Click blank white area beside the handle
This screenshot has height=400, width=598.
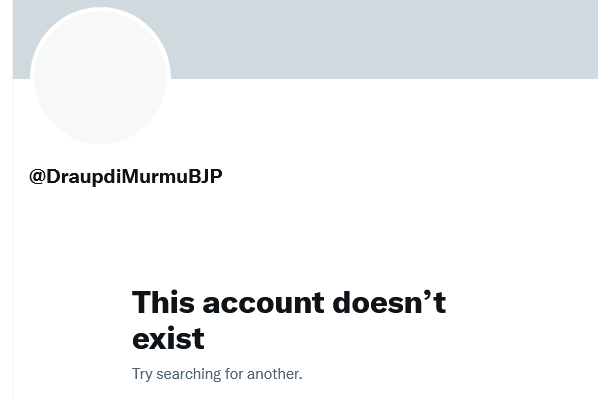[x=381, y=177]
